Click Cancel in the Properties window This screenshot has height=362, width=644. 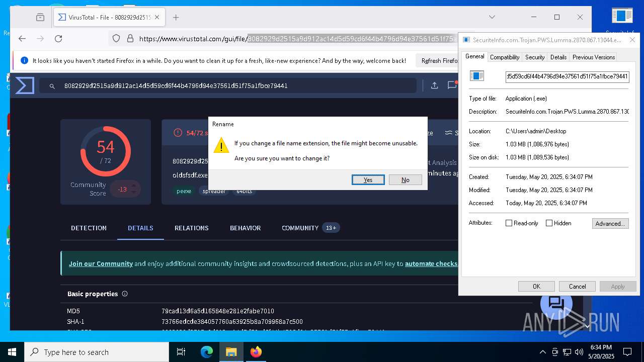click(577, 286)
